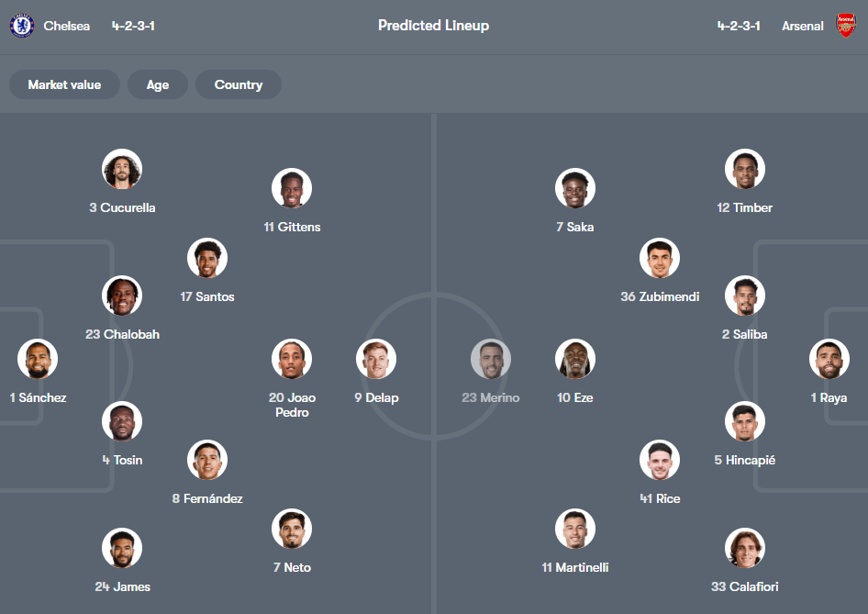Click Timber's player portrait
Viewport: 868px width, 614px height.
pyautogui.click(x=744, y=169)
